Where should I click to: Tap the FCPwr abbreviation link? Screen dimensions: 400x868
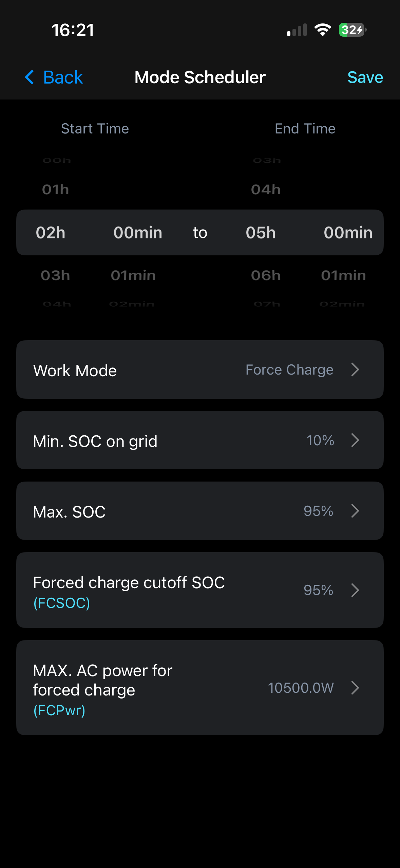pyautogui.click(x=59, y=710)
